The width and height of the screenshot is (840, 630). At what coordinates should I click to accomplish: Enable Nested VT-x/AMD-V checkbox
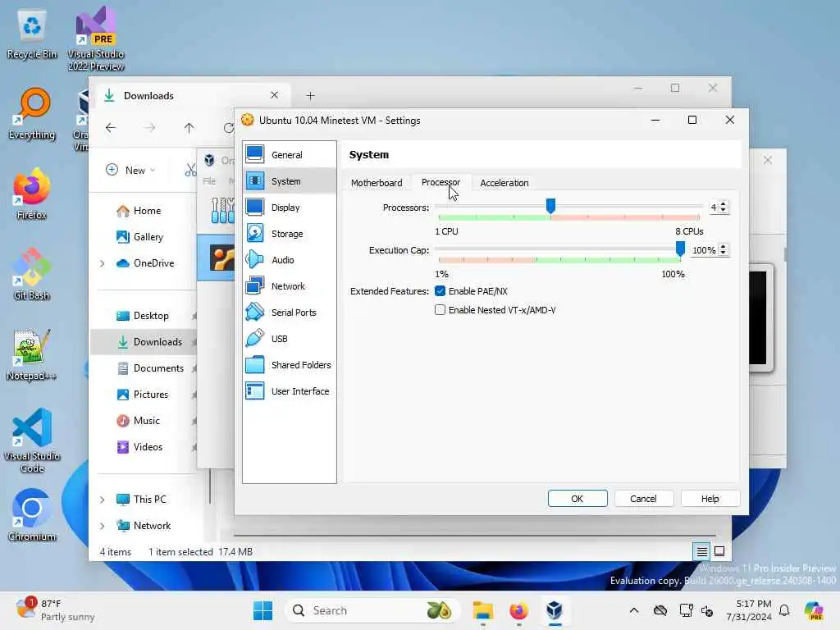440,309
